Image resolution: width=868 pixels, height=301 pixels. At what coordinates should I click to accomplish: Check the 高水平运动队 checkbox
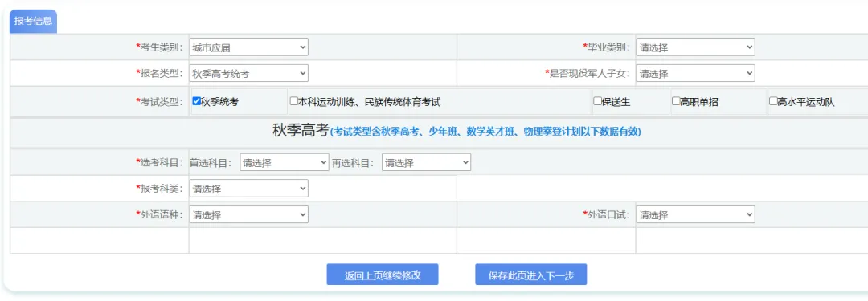[x=773, y=101]
